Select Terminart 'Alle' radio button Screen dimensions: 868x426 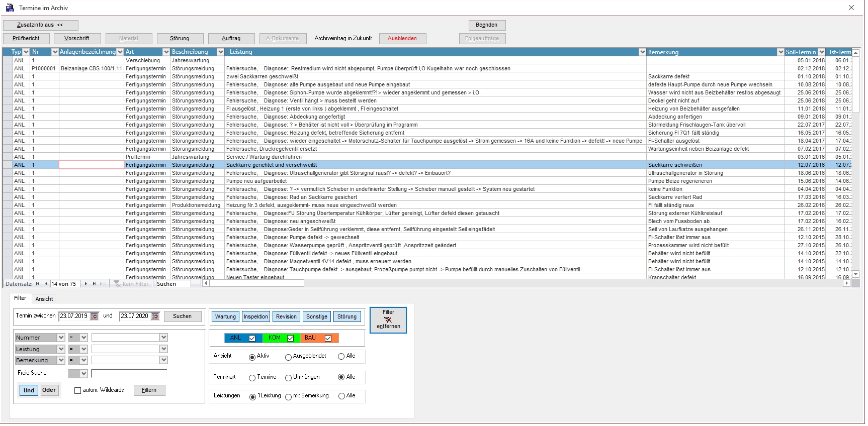[341, 377]
